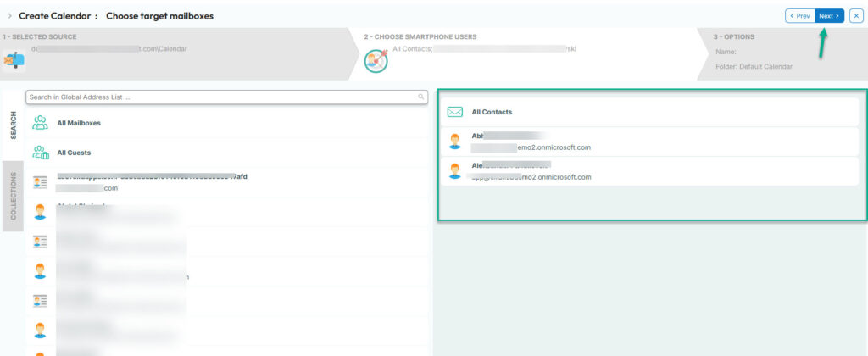Screen dimensions: 868x356
Task: Click the Next button
Action: coord(829,16)
